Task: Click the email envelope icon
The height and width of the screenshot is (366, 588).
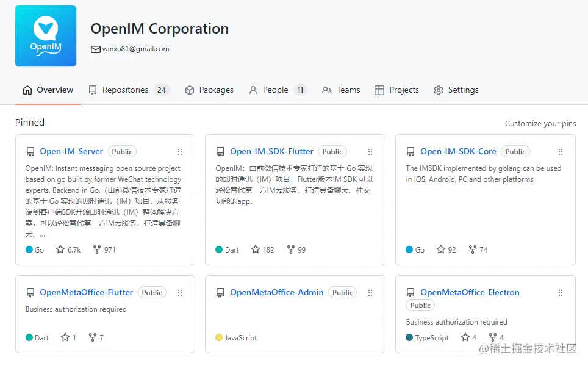Action: click(96, 49)
